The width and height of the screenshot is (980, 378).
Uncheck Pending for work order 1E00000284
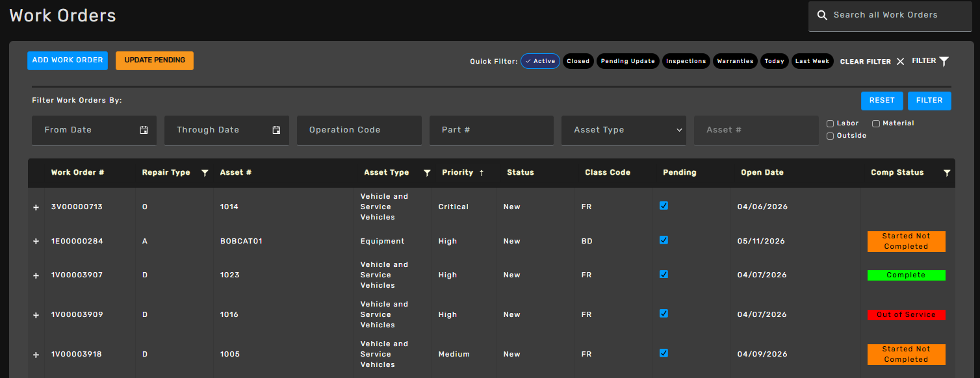(x=664, y=240)
